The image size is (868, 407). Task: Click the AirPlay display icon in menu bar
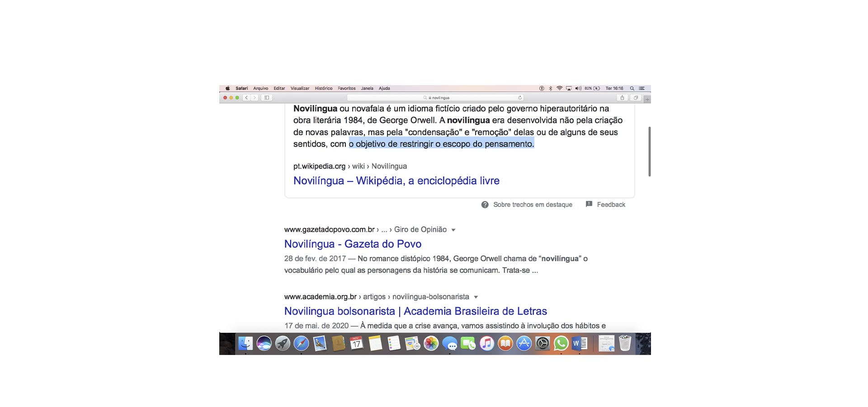(x=569, y=89)
